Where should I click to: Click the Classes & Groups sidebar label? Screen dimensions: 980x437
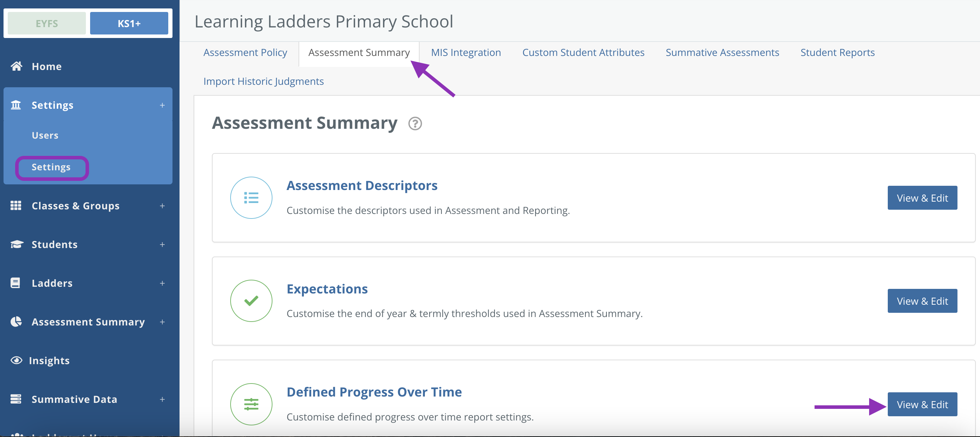[x=75, y=206]
